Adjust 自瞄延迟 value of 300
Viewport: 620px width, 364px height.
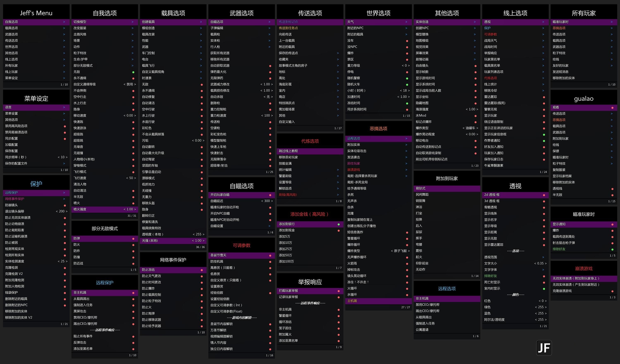click(x=267, y=201)
